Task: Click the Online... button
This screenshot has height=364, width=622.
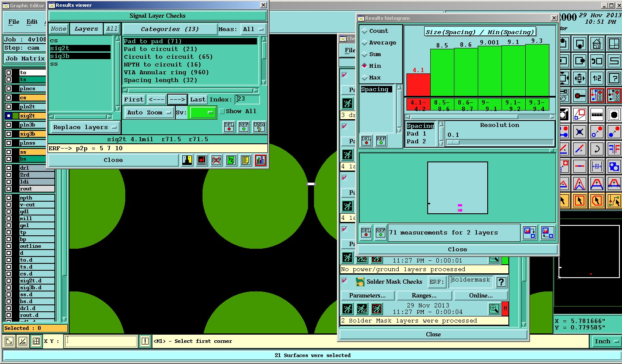Action: (x=481, y=296)
